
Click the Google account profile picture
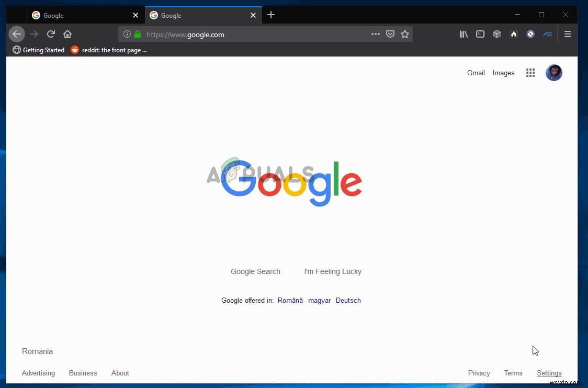554,73
